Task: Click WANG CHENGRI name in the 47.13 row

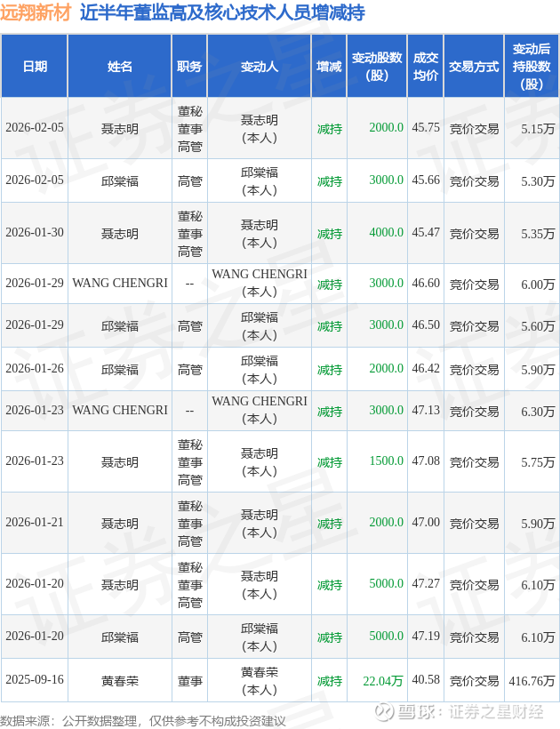Action: (120, 410)
